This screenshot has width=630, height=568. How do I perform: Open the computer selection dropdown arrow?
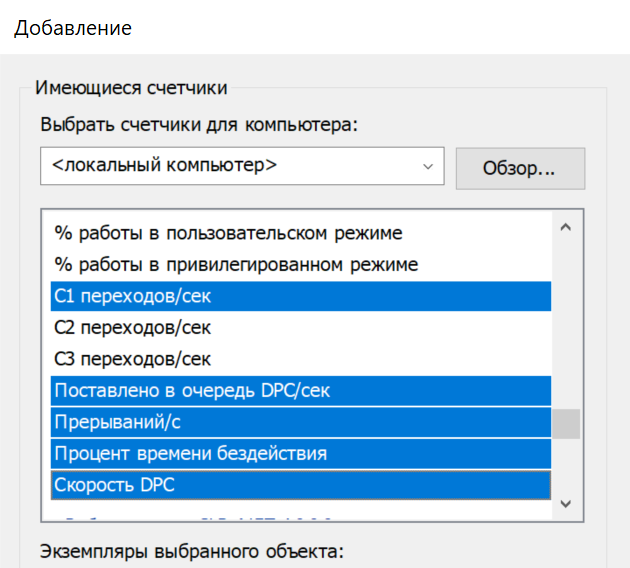(429, 166)
